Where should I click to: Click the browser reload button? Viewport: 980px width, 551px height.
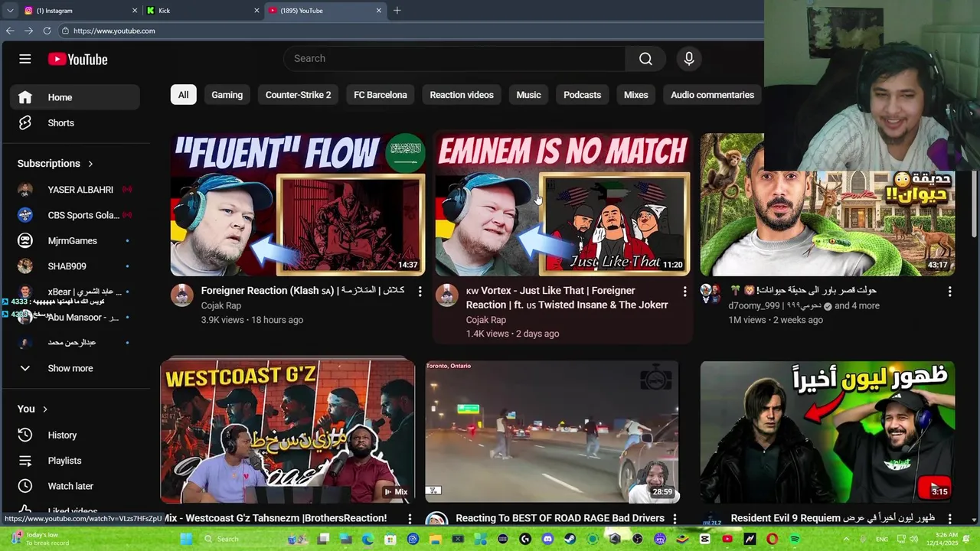47,31
